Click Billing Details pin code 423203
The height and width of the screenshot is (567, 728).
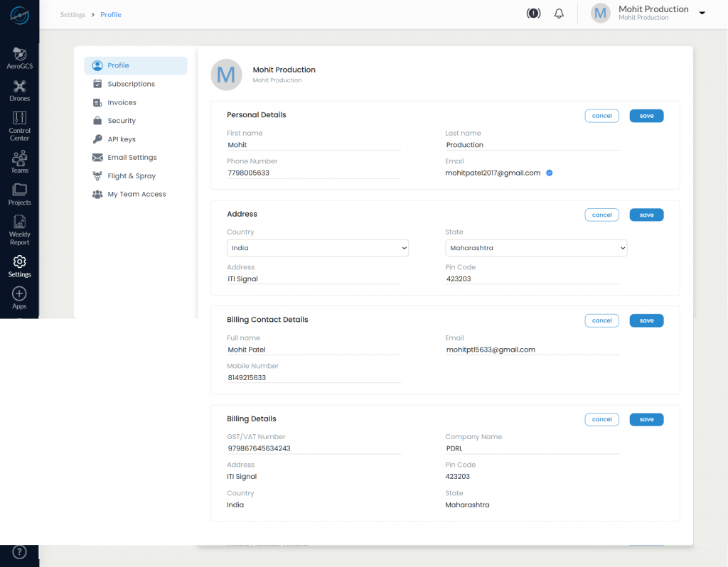point(457,477)
